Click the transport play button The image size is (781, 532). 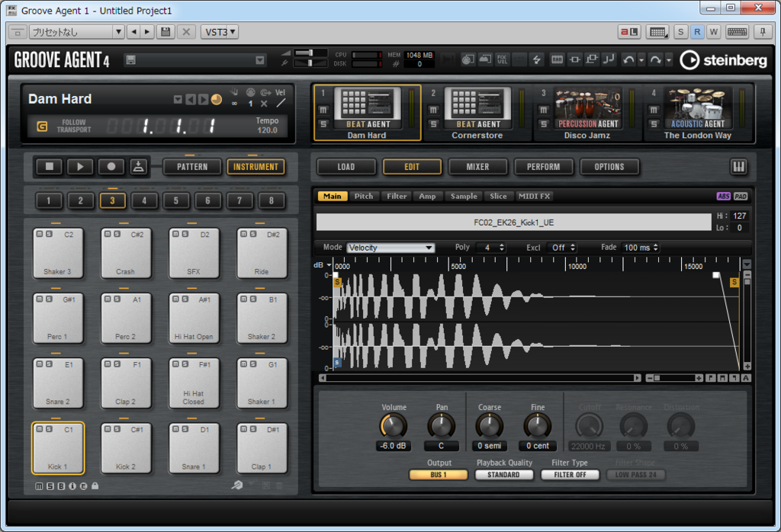(x=79, y=167)
